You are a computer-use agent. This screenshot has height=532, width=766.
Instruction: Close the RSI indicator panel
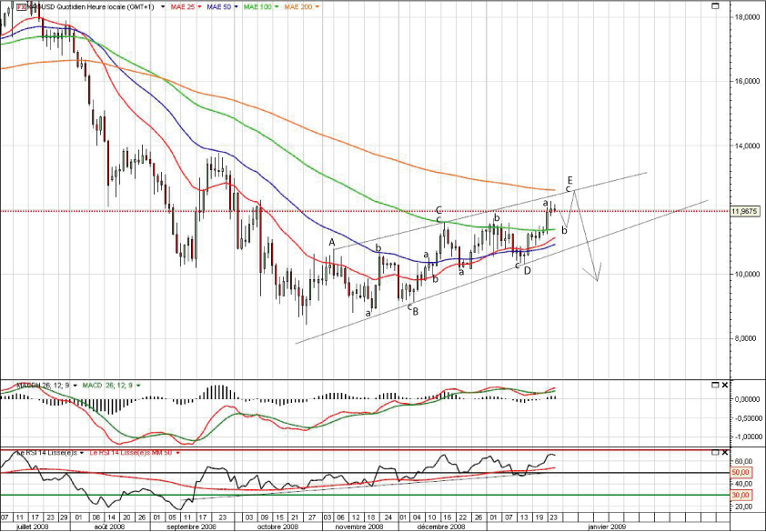[725, 452]
